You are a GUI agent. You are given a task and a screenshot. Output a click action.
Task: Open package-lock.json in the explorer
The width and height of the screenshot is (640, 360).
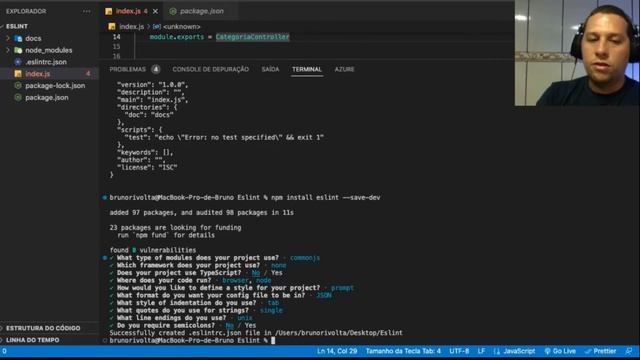click(55, 86)
